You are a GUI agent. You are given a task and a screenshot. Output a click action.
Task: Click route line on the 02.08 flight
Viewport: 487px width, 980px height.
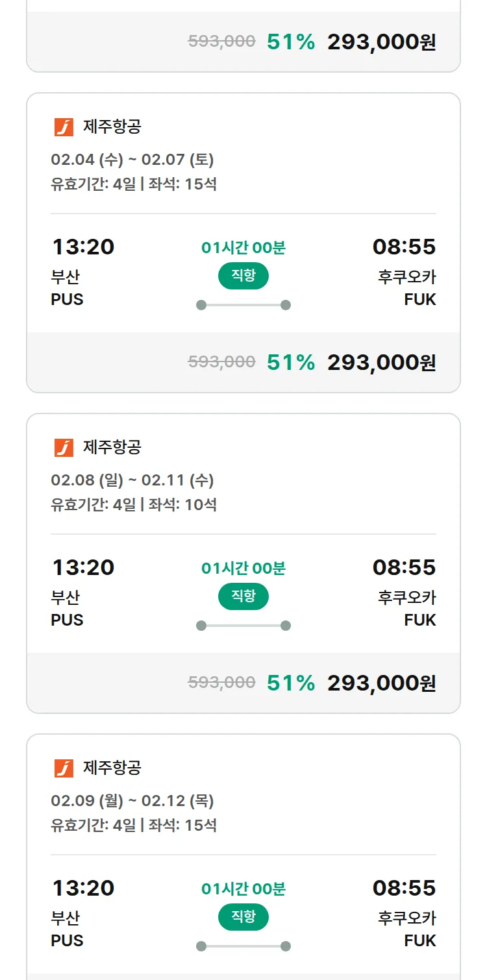point(243,626)
